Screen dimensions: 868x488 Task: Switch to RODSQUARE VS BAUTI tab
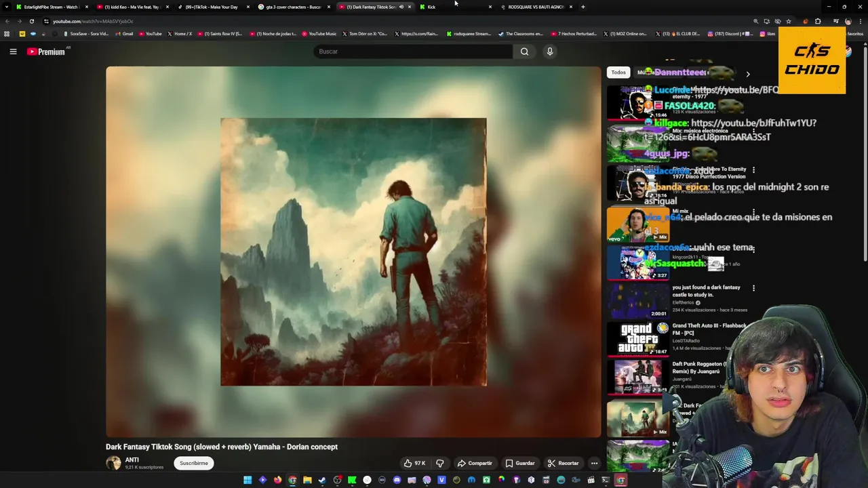pyautogui.click(x=536, y=7)
